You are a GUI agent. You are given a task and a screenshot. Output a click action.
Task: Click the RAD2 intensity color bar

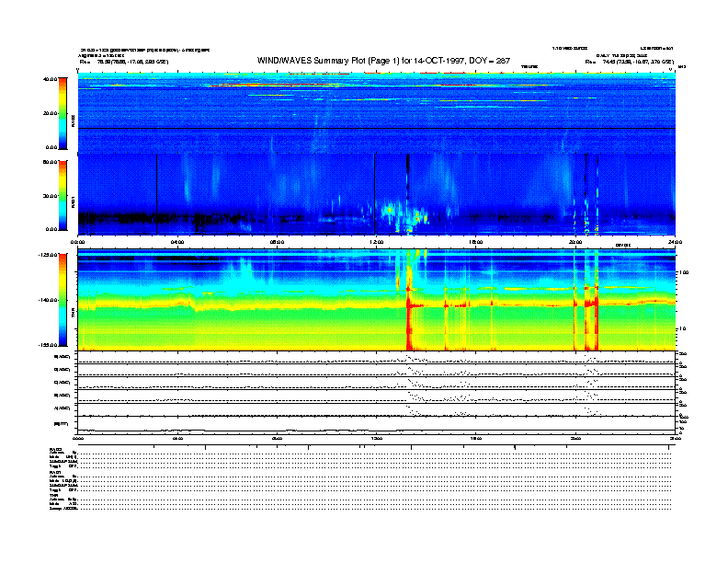pos(63,113)
